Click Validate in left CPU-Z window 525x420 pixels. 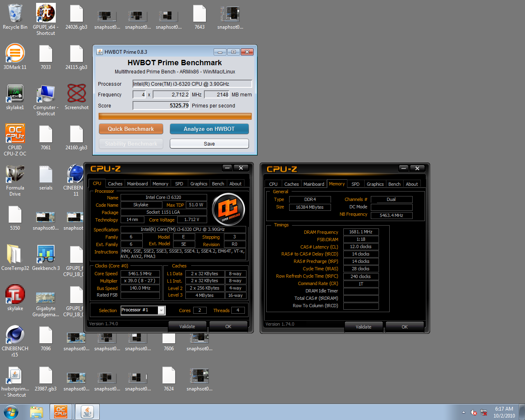(x=187, y=326)
